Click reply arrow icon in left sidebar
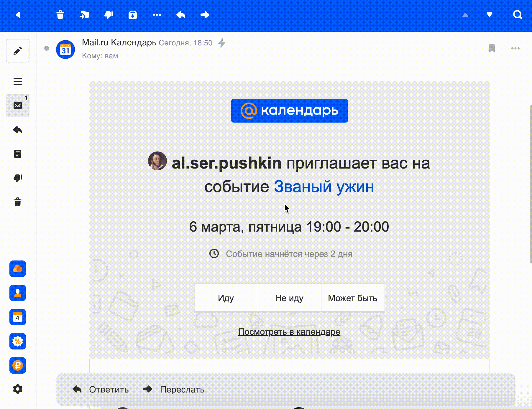Image resolution: width=532 pixels, height=409 pixels. [18, 130]
